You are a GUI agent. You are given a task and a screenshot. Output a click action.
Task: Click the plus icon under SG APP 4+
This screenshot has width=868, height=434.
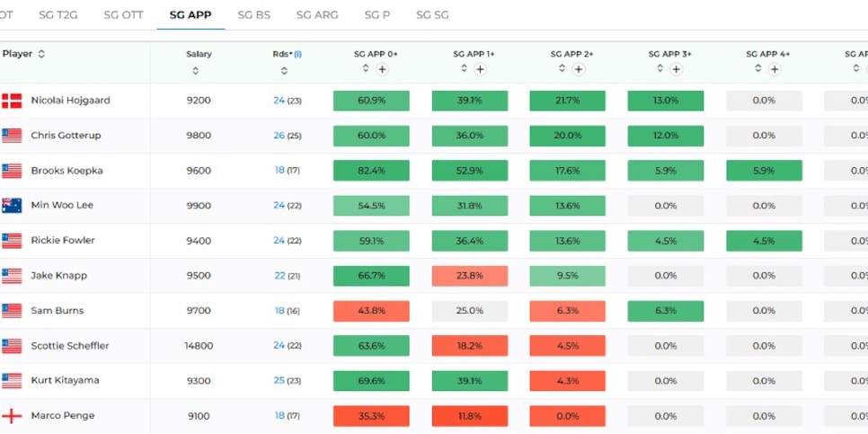pos(775,69)
